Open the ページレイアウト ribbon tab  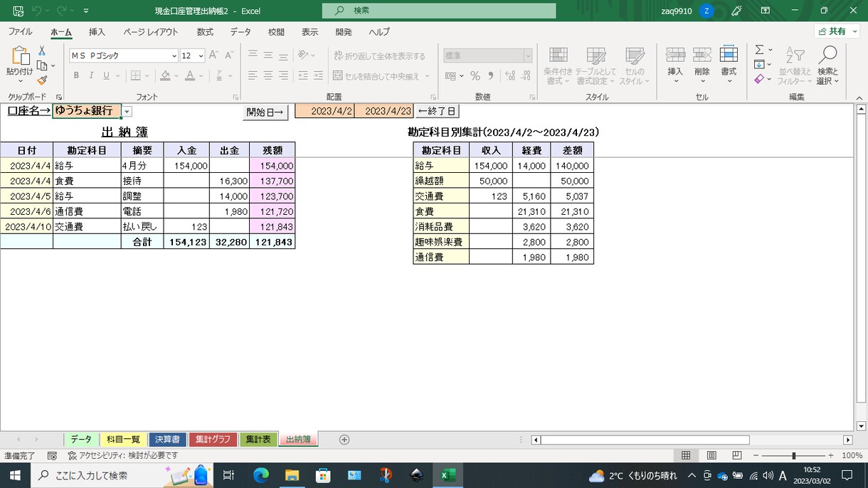(151, 32)
